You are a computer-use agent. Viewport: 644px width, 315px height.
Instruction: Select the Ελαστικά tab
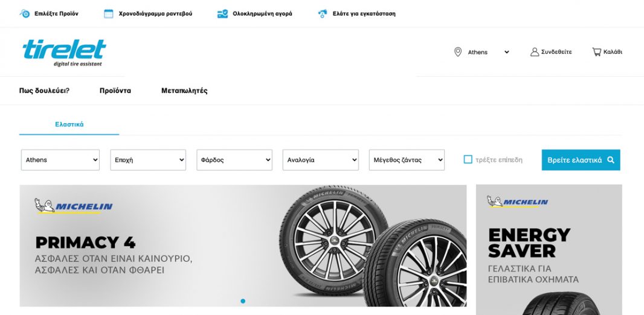coord(69,124)
